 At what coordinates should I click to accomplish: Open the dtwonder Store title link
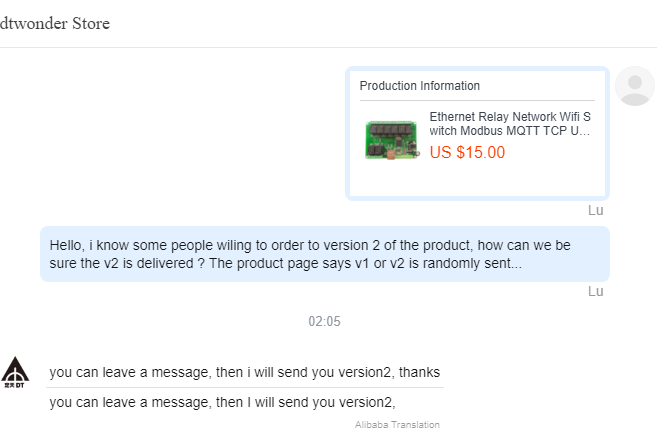tap(55, 24)
